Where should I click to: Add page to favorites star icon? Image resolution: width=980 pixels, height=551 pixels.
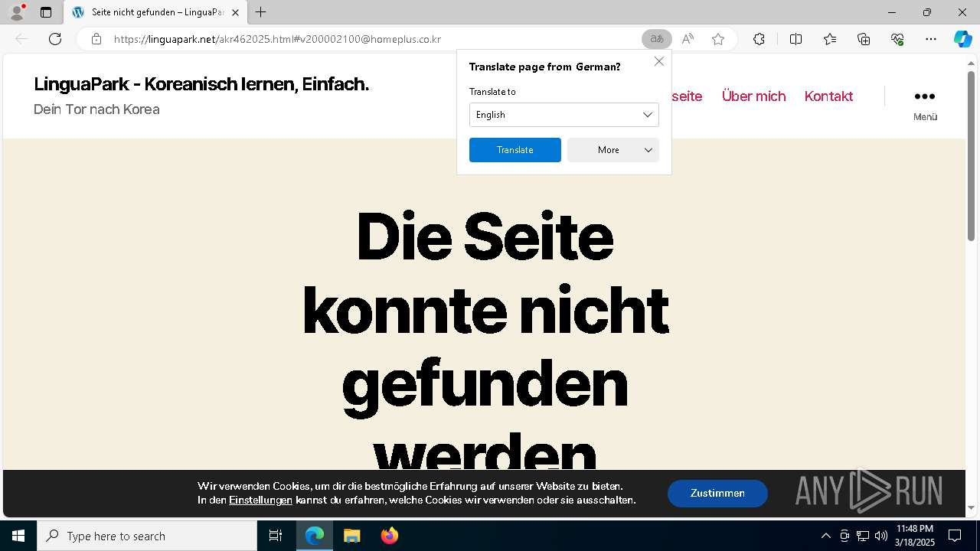click(718, 39)
